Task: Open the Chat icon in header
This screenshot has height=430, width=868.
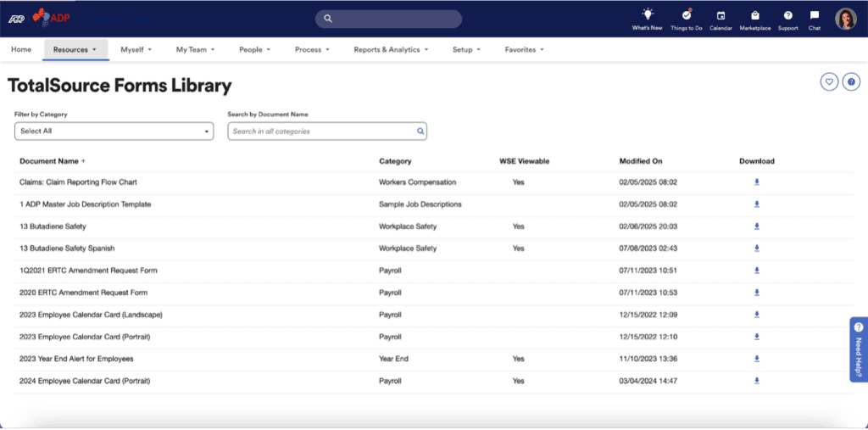Action: pyautogui.click(x=814, y=15)
